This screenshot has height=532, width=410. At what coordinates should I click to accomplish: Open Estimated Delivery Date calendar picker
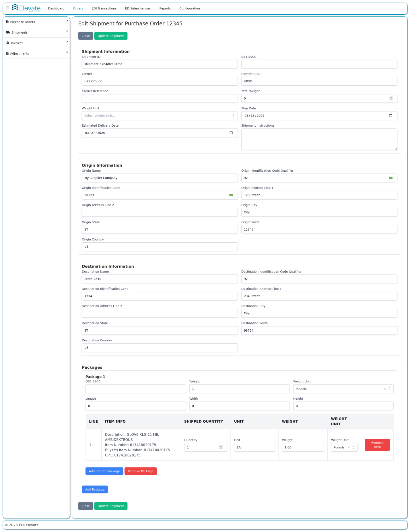click(x=231, y=133)
